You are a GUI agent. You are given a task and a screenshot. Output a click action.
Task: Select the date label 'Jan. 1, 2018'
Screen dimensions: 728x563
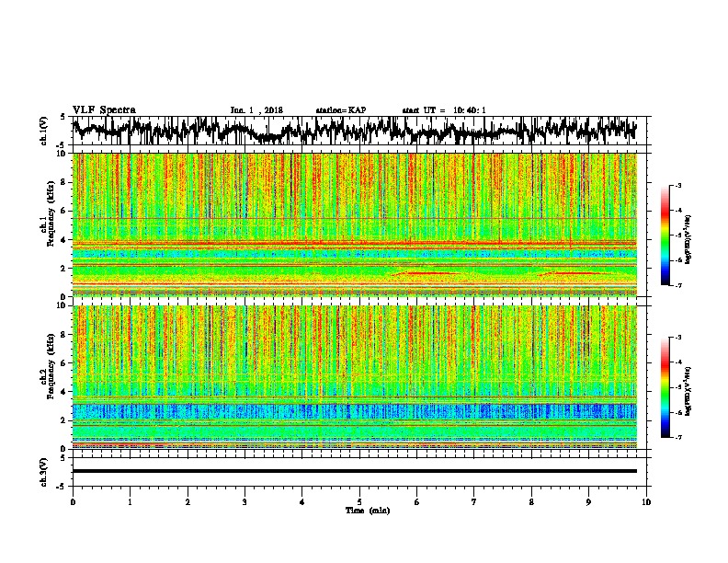tap(256, 110)
